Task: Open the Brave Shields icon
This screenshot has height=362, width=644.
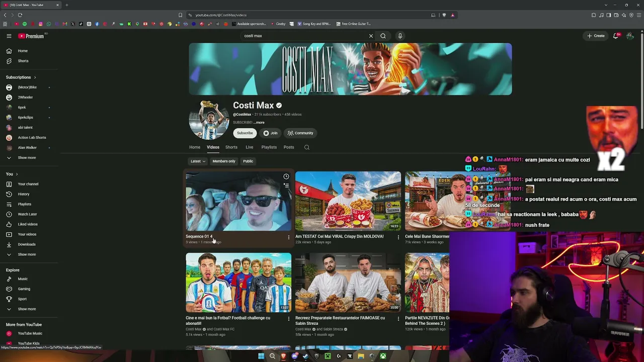Action: 444,15
